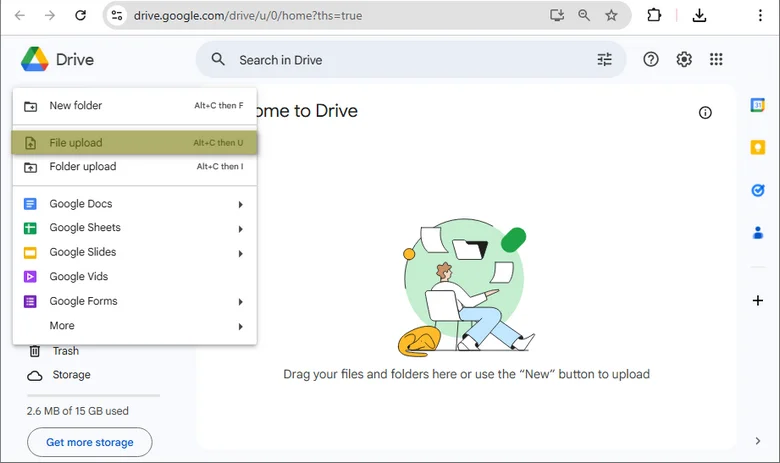Expand the Google Sheets submenu arrow
Viewport: 780px width, 463px height.
pos(240,229)
